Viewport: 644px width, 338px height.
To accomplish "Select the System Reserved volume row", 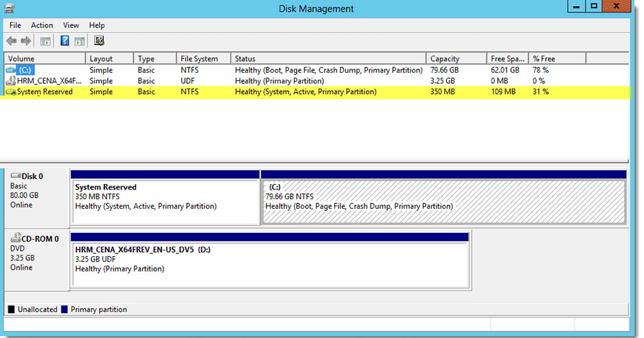I will tap(317, 91).
